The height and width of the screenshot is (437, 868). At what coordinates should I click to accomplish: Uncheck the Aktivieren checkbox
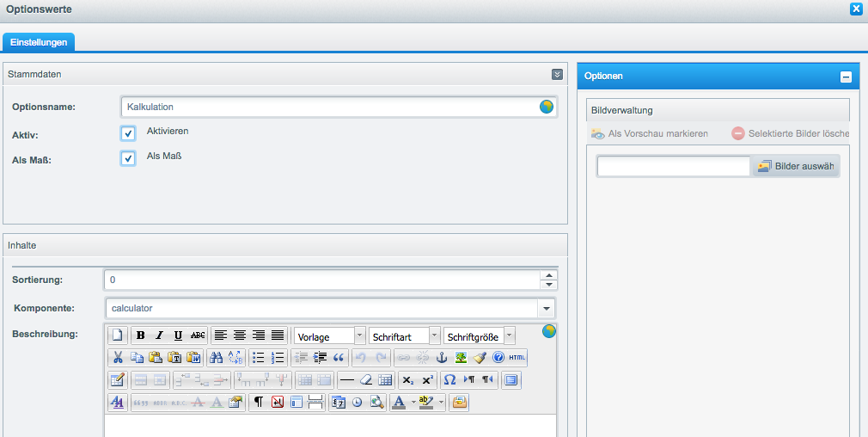click(128, 133)
